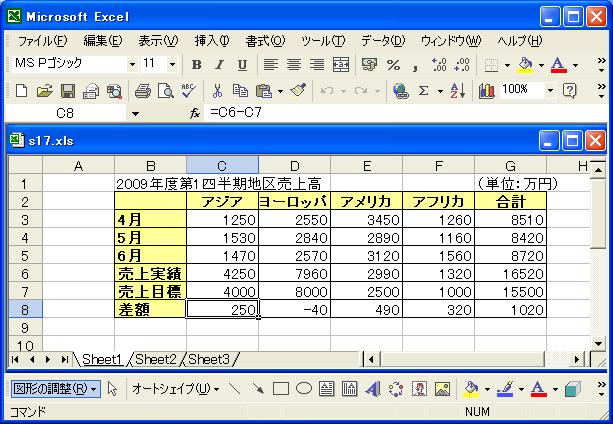Open 図形の調整 button

click(55, 389)
